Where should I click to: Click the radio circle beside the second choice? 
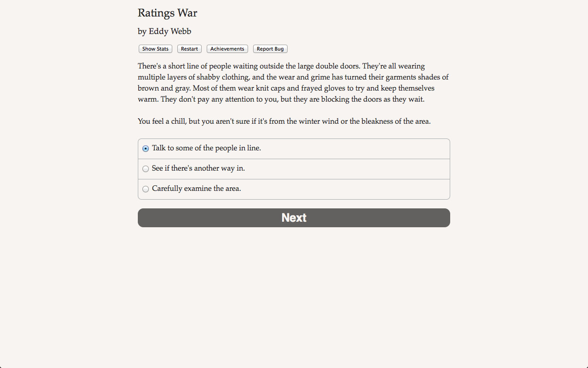(145, 169)
